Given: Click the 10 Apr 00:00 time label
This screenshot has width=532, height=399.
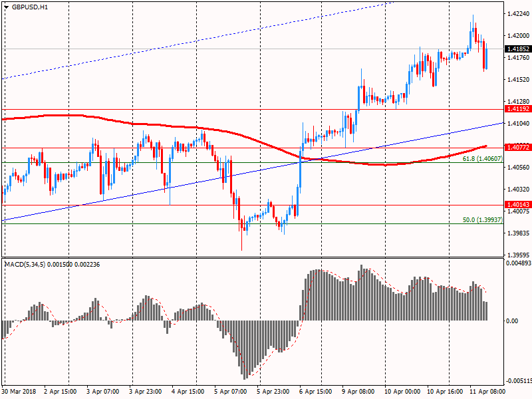Looking at the screenshot, I should (402, 392).
